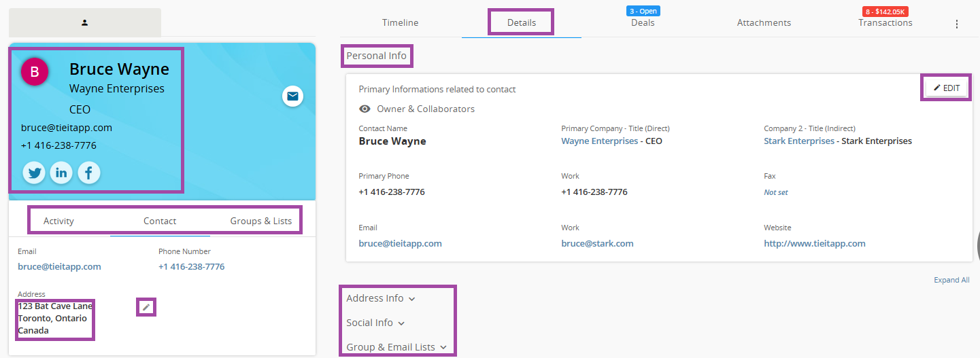Image resolution: width=980 pixels, height=358 pixels.
Task: Select the Contact sub-tab
Action: (x=160, y=221)
